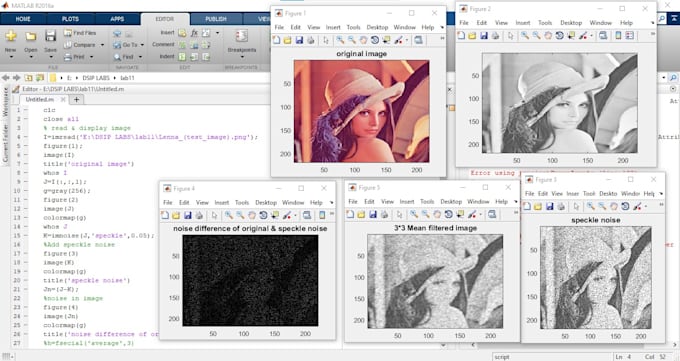Toggle the Edit Plot pointer in Figure 1
This screenshot has width=680, height=361.
pos(326,40)
